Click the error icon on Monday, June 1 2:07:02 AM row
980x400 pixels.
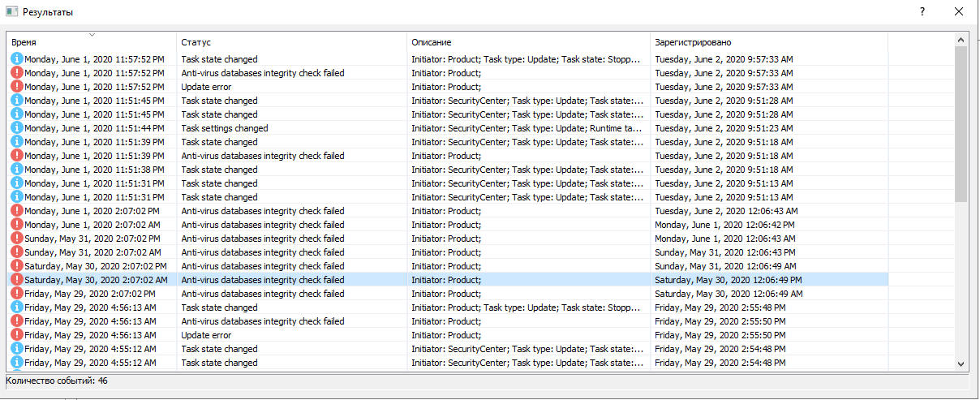pos(16,225)
